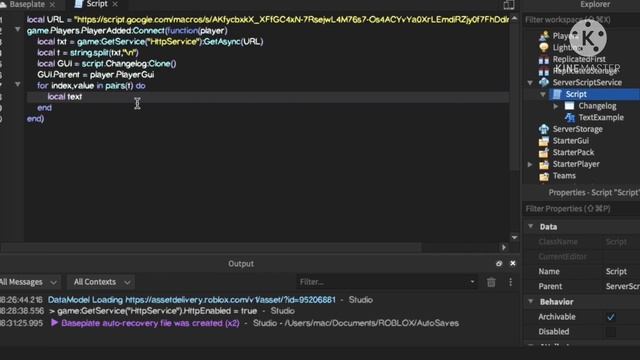Select StarterPlayer in Explorer
The width and height of the screenshot is (640, 360).
pyautogui.click(x=576, y=164)
